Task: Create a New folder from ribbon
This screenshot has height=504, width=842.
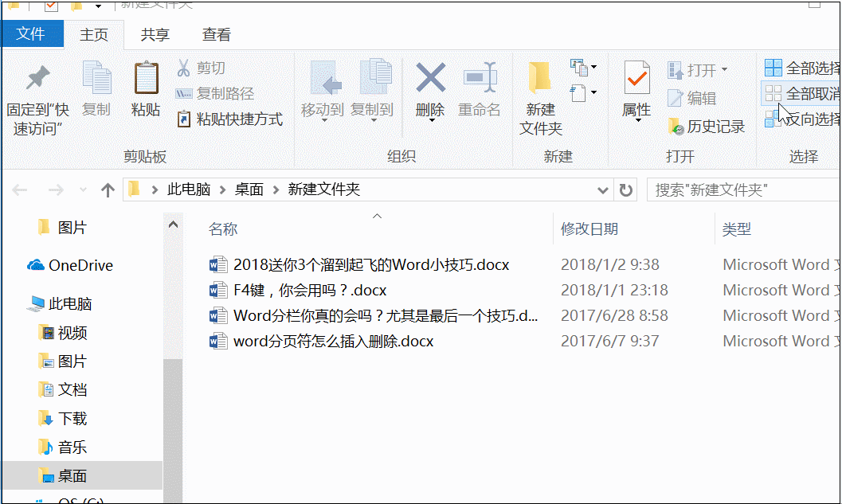Action: pos(540,98)
